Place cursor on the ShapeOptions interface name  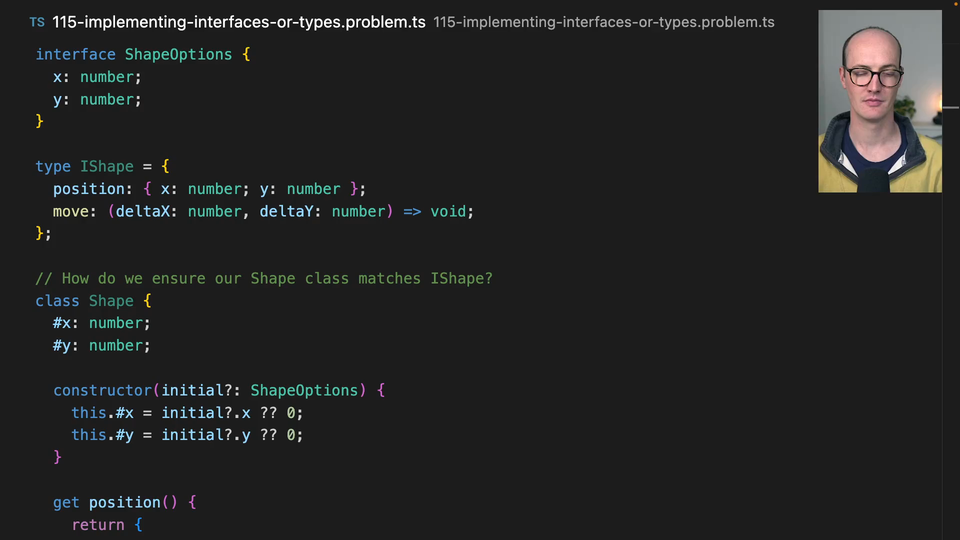point(178,54)
